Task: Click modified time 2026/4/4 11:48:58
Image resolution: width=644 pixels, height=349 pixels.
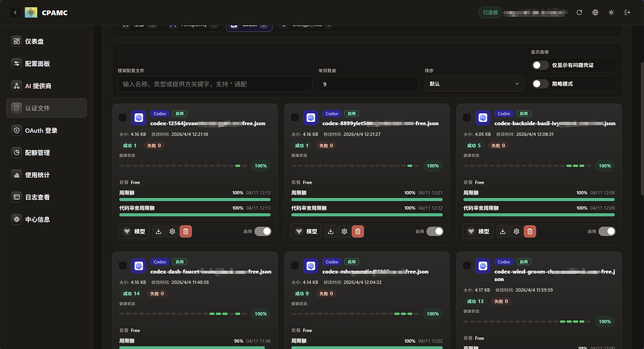Action: (x=190, y=282)
